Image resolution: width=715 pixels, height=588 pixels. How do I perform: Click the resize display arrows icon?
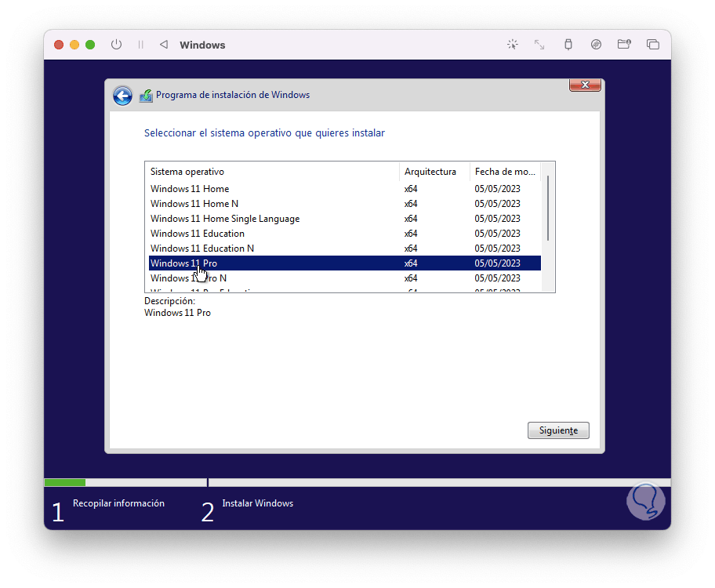pos(539,44)
